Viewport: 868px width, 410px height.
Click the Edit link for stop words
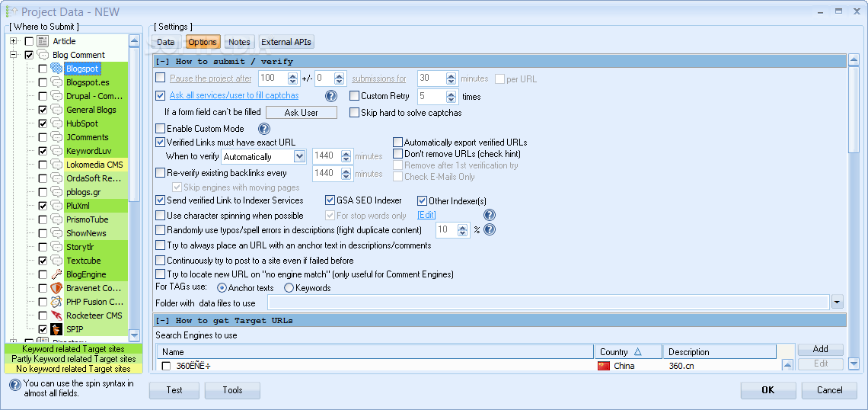tap(427, 216)
